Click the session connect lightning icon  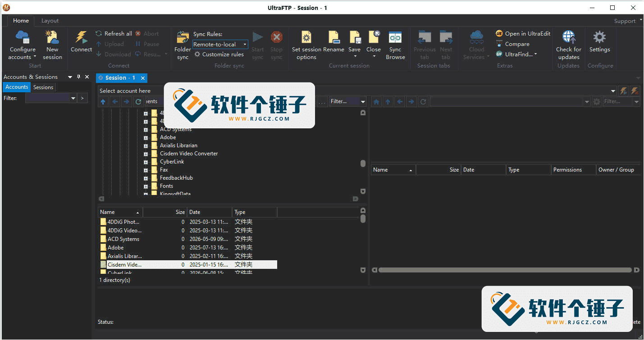point(623,91)
